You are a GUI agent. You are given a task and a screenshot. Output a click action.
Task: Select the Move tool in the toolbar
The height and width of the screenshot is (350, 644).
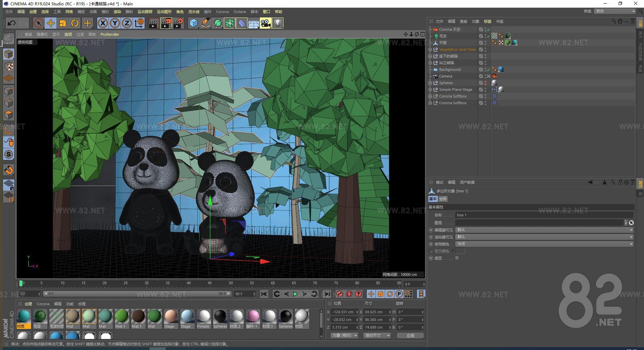(51, 23)
